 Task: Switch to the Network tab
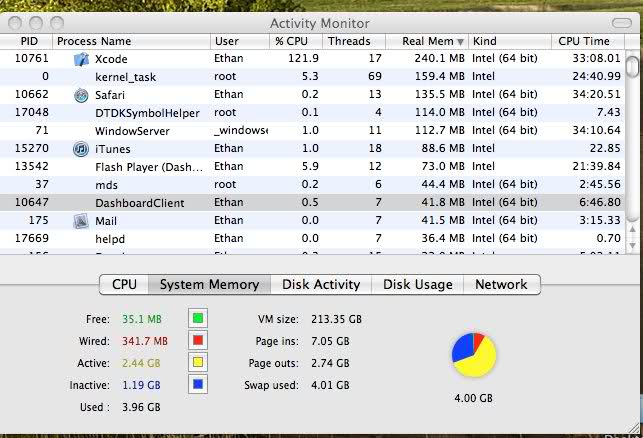pos(501,284)
